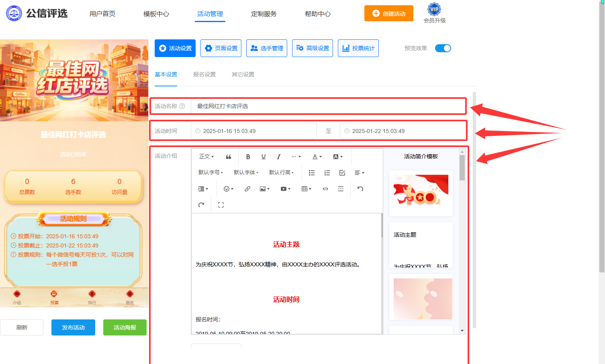
Task: Open 模板中心 in top navigation
Action: (156, 14)
